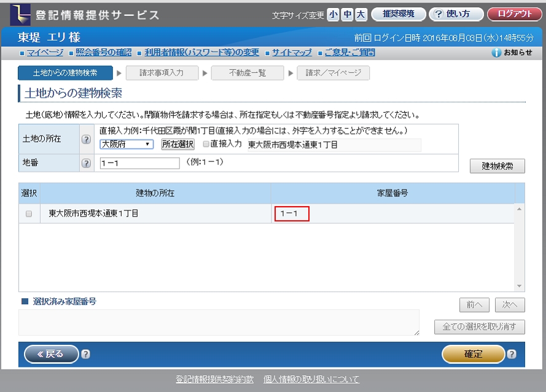Click help icon beside 戻る button
The height and width of the screenshot is (392, 546).
point(85,354)
